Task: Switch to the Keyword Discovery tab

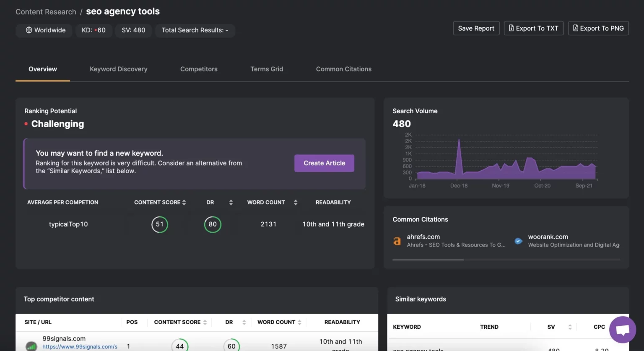Action: 118,69
